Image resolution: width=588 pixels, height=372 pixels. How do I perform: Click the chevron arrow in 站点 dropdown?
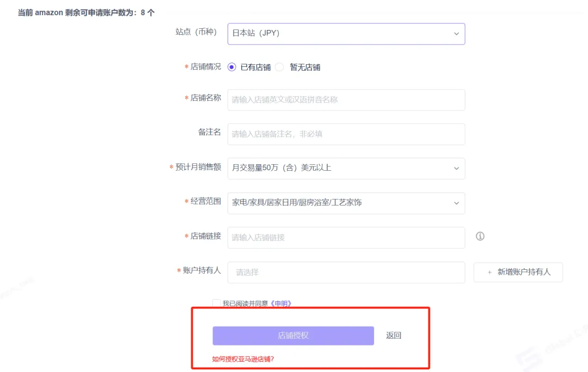pyautogui.click(x=456, y=34)
